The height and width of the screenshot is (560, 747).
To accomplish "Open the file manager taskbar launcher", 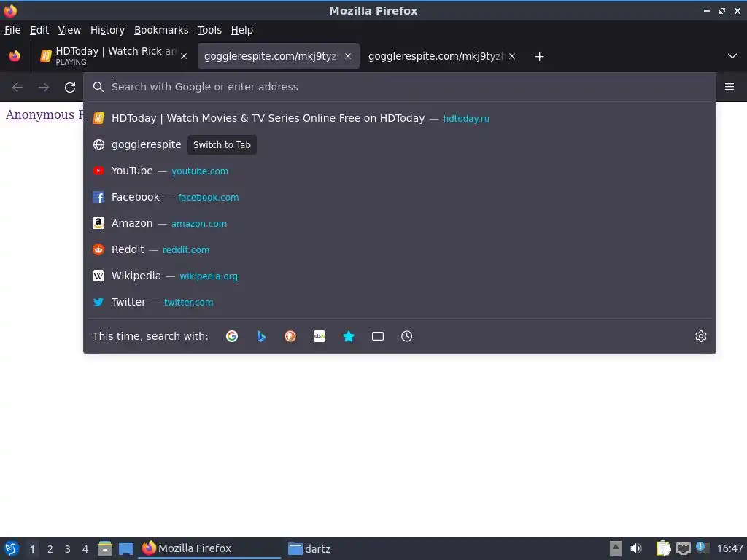I will tap(105, 548).
